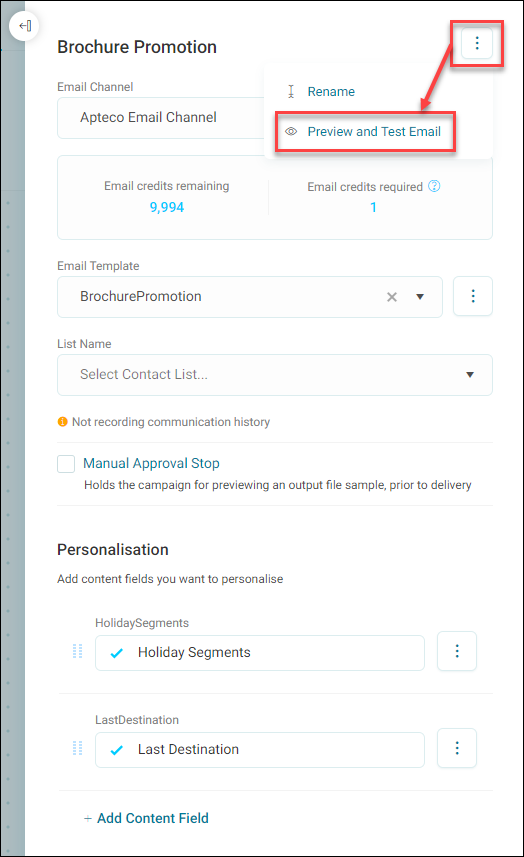Clear the BrochurePromotion template selection
This screenshot has width=524, height=857.
(392, 297)
